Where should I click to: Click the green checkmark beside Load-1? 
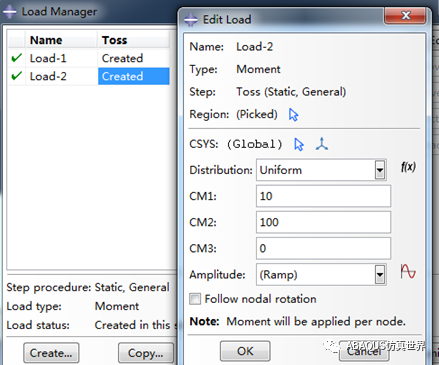tap(16, 58)
